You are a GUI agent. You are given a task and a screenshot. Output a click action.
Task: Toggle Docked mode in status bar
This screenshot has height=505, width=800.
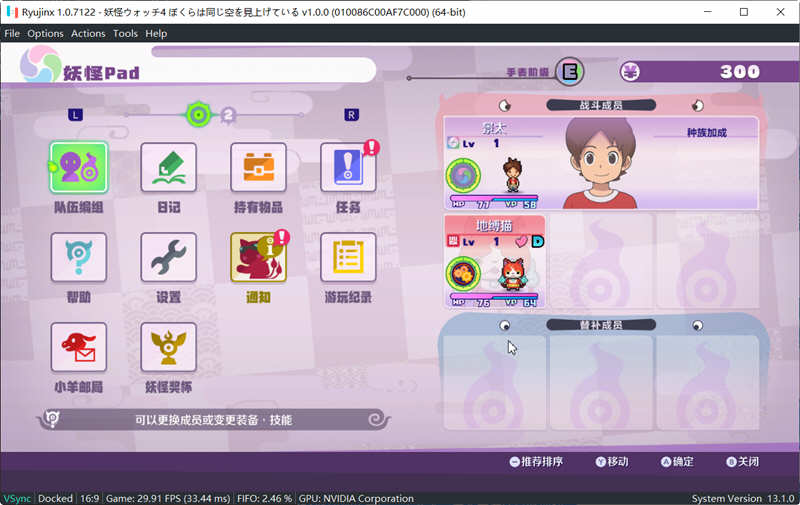click(x=55, y=498)
